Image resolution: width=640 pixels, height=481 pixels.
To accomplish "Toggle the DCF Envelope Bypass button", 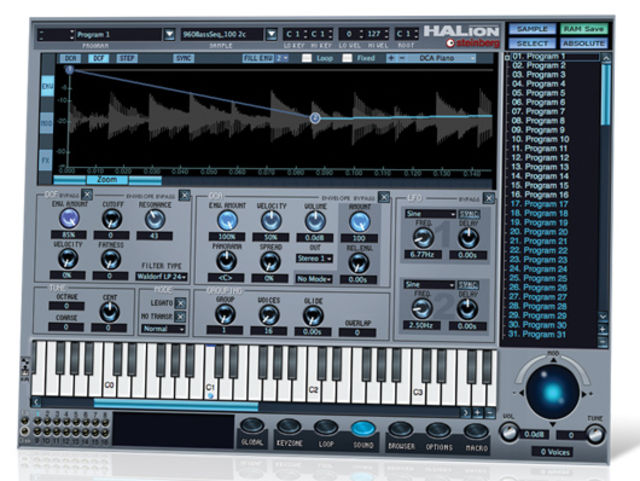I will 184,196.
